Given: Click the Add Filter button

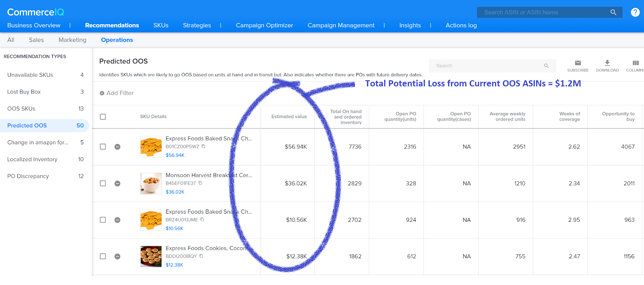Looking at the screenshot, I should (x=117, y=93).
